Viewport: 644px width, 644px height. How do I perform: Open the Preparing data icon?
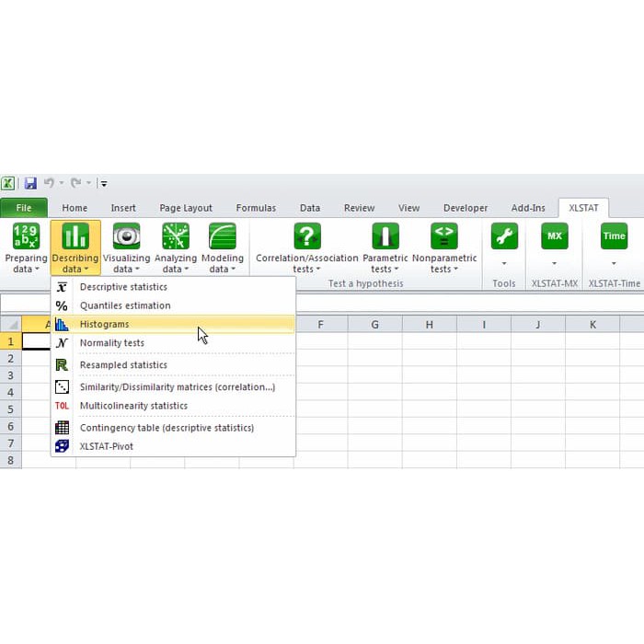coord(27,236)
